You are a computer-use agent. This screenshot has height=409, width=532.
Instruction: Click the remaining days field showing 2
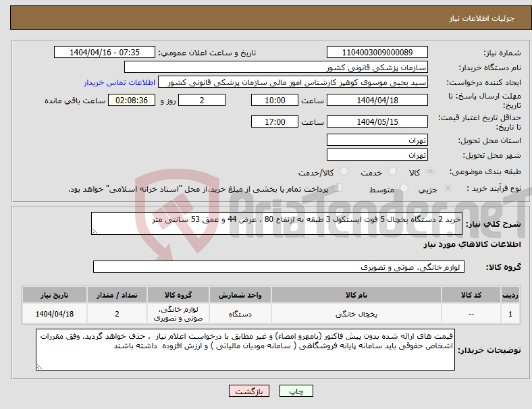[x=202, y=100]
